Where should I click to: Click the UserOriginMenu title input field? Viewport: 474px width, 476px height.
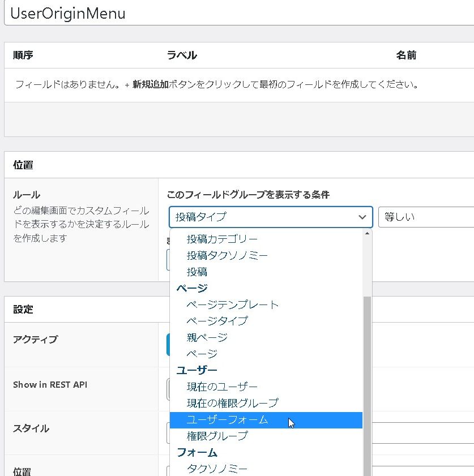[238, 14]
